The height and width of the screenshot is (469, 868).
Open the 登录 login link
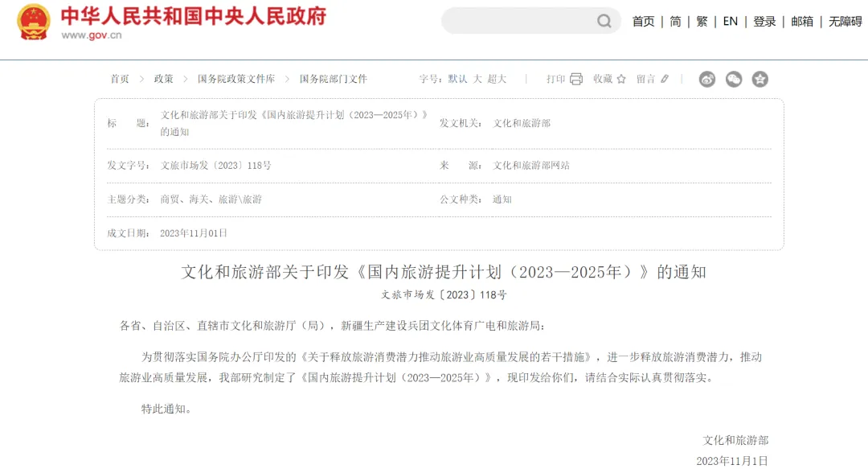[764, 22]
